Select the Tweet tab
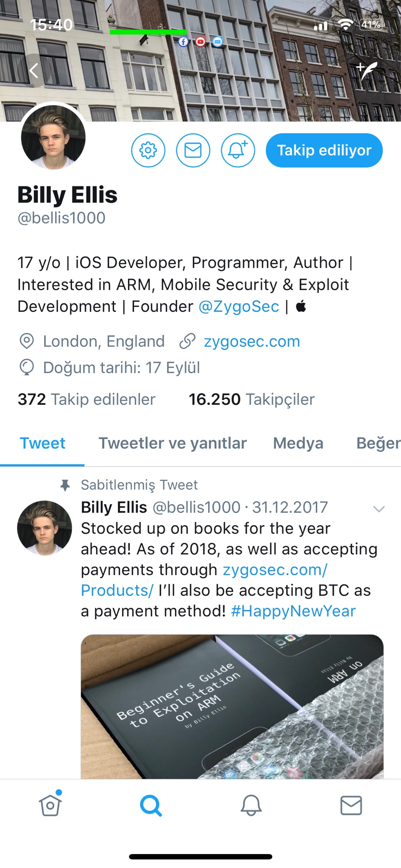The width and height of the screenshot is (401, 868). [42, 443]
